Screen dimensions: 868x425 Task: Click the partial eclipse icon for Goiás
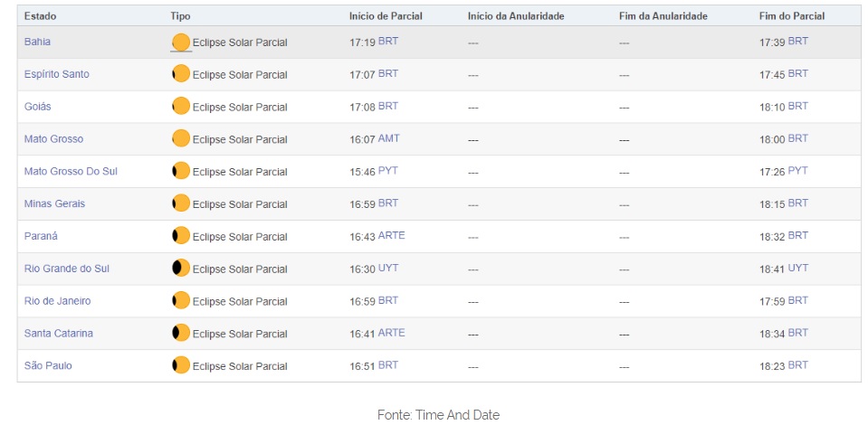[x=181, y=107]
